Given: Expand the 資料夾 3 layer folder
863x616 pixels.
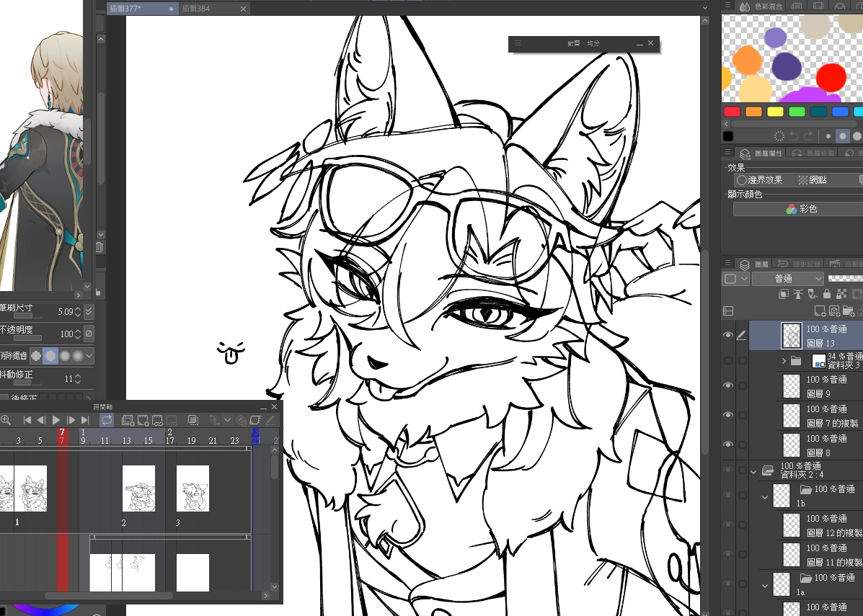Looking at the screenshot, I should pos(784,360).
